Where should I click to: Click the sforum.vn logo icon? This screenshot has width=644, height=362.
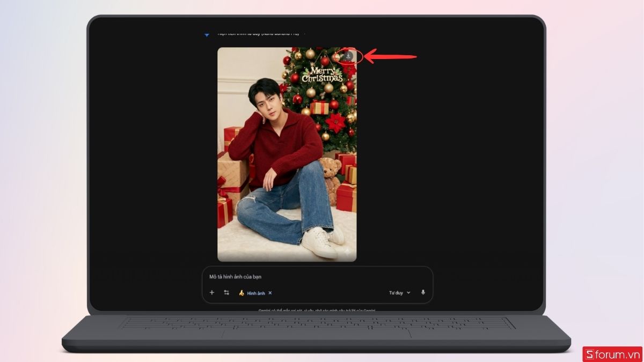tap(589, 353)
